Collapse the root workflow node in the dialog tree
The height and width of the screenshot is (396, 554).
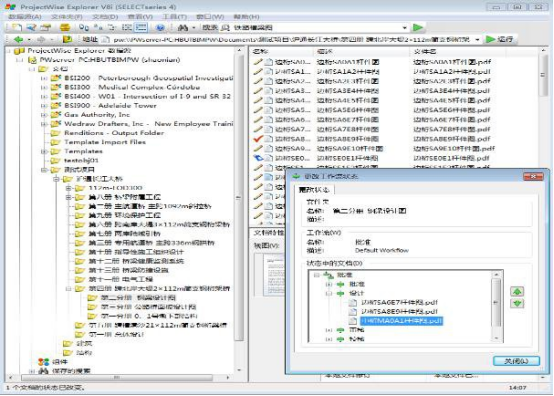point(317,275)
